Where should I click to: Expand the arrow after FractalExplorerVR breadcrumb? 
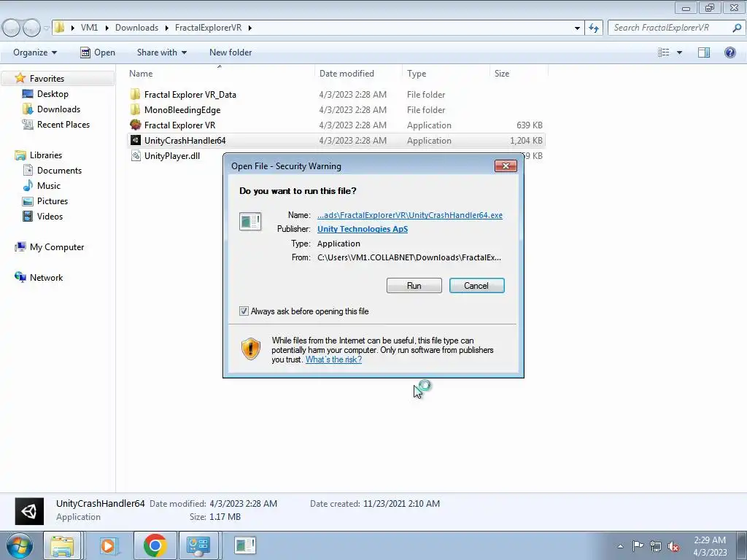click(x=249, y=28)
